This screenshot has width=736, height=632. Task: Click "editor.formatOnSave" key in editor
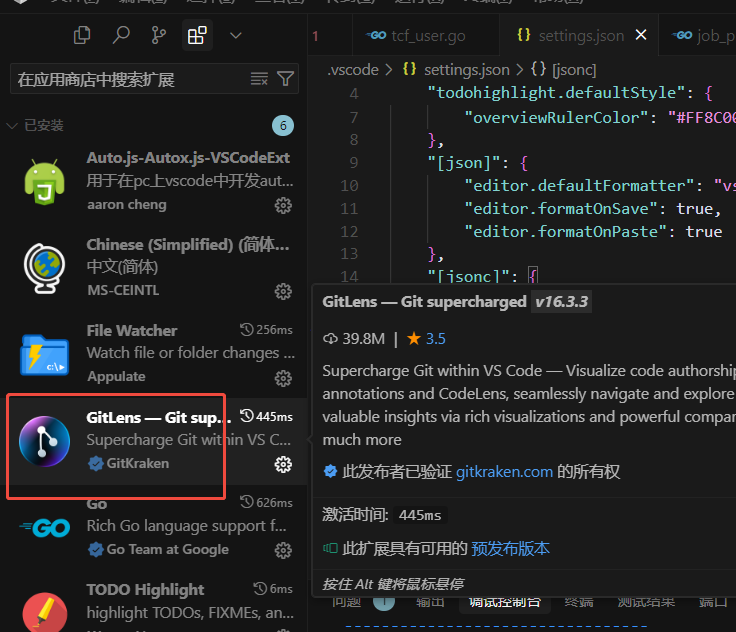click(x=565, y=208)
